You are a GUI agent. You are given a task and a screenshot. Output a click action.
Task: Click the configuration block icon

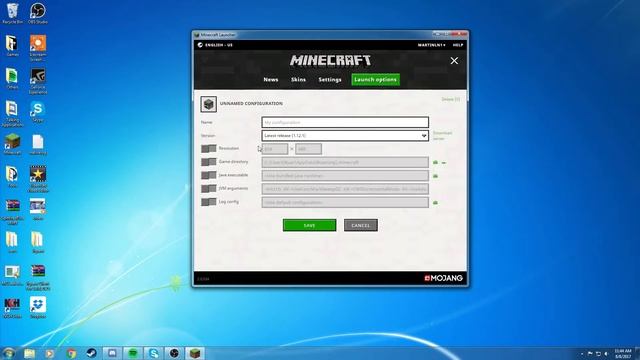[x=209, y=104]
